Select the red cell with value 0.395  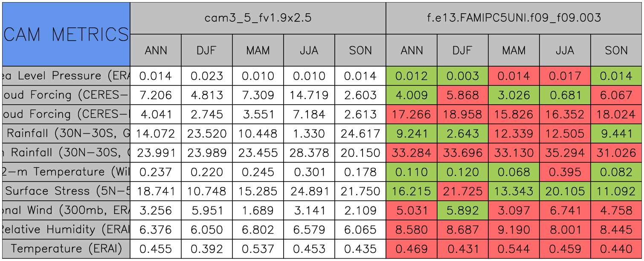tap(565, 172)
